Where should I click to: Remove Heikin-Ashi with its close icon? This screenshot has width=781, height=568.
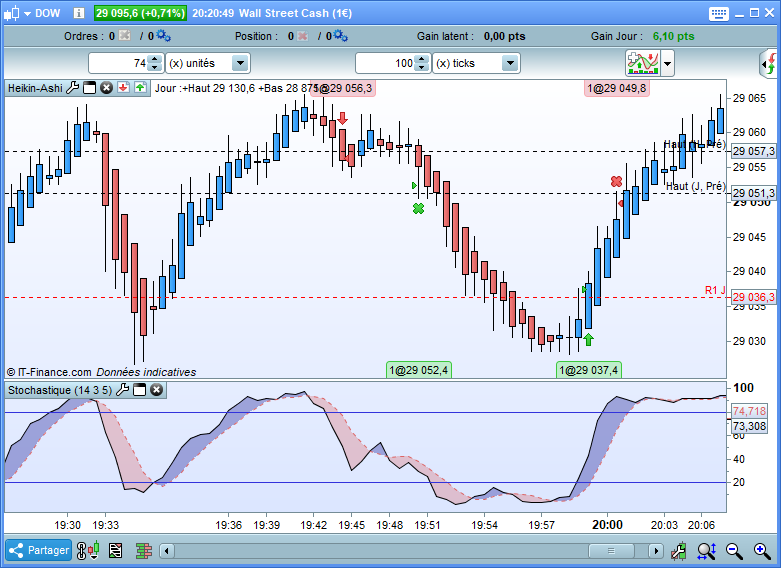(x=107, y=88)
